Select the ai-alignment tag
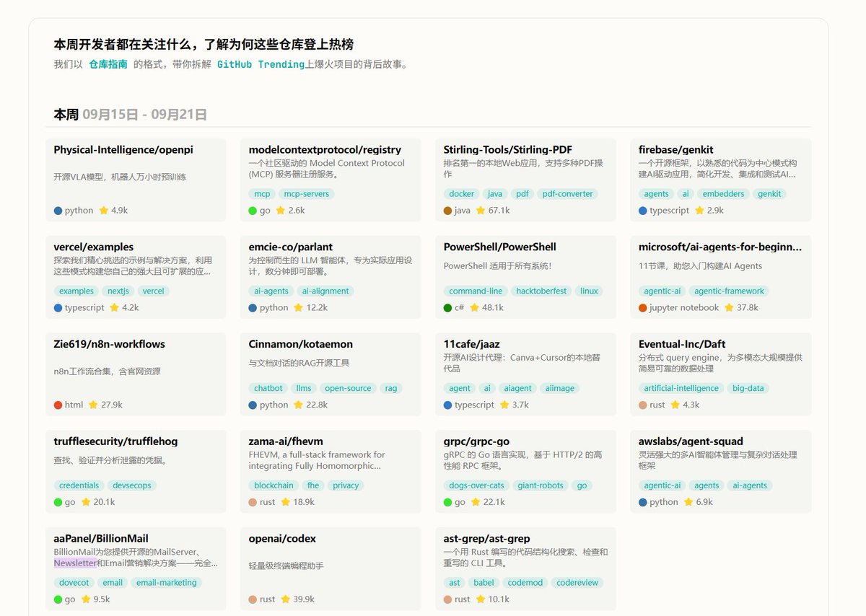Viewport: 866px width, 616px height. click(x=325, y=291)
